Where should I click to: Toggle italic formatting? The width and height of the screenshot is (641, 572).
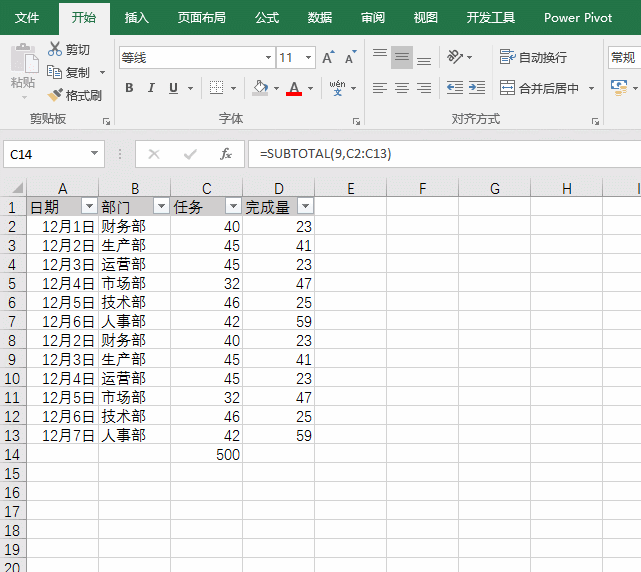click(151, 89)
